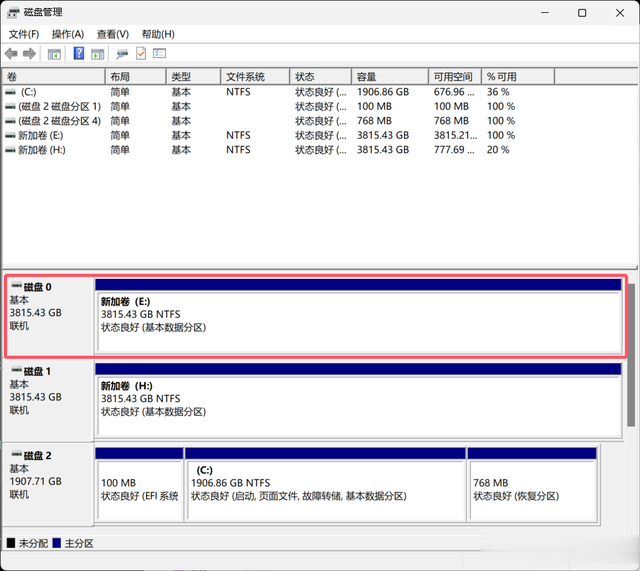Click the 768 MB capacity cell in the list
640x571 pixels.
pos(374,121)
